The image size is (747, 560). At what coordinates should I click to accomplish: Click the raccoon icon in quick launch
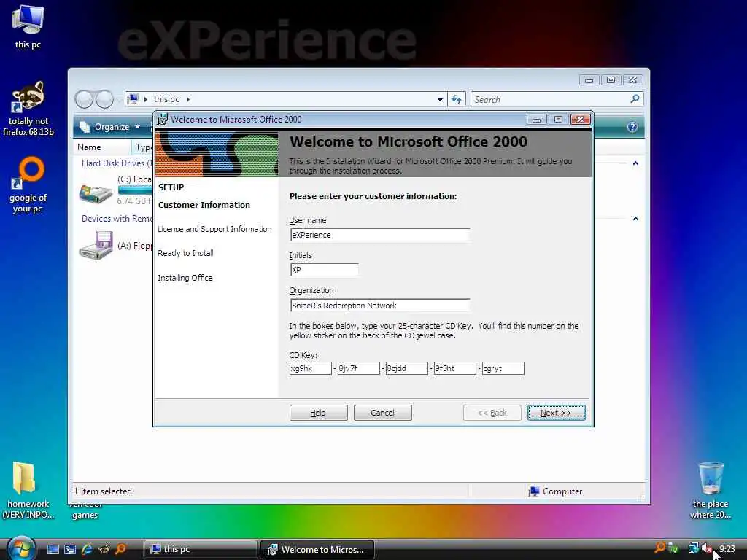(x=104, y=549)
